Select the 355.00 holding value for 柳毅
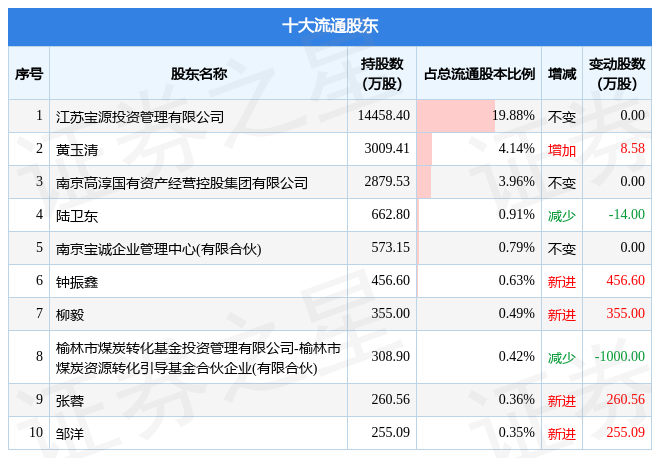Image resolution: width=652 pixels, height=458 pixels. (390, 313)
